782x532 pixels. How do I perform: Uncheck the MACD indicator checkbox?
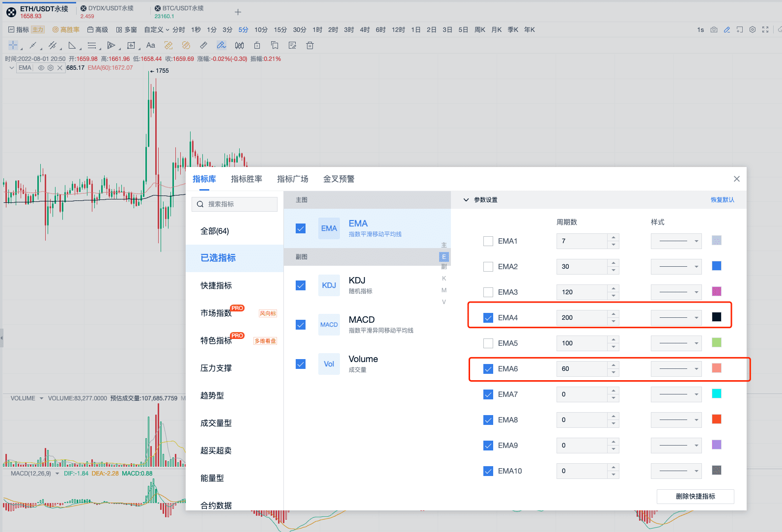(301, 325)
